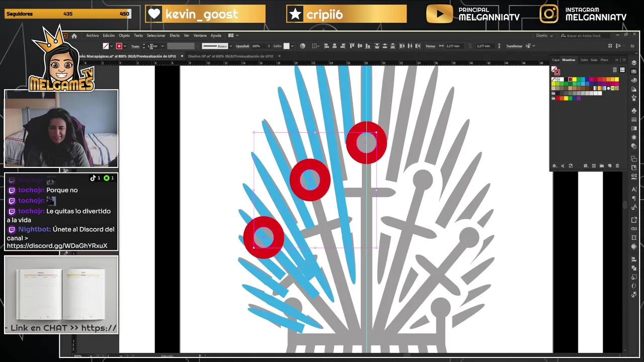This screenshot has width=644, height=362.
Task: Switch swatches to list view
Action: (615, 70)
